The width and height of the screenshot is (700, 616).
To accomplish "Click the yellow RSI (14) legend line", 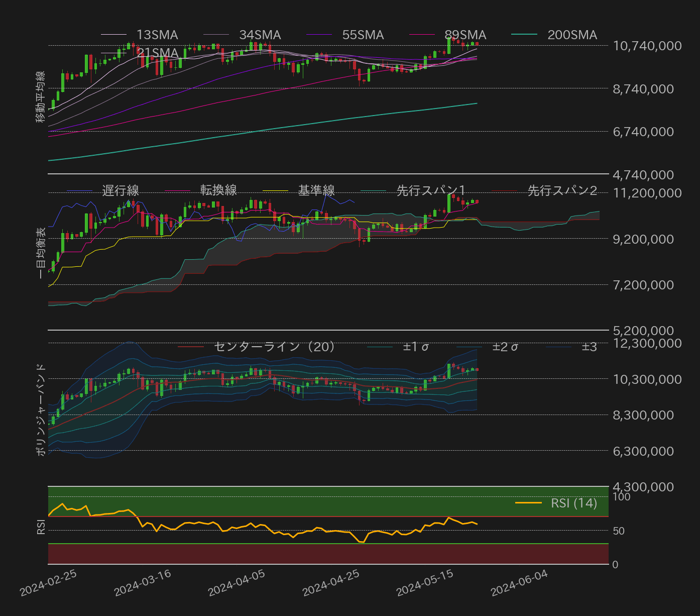I will pos(528,503).
